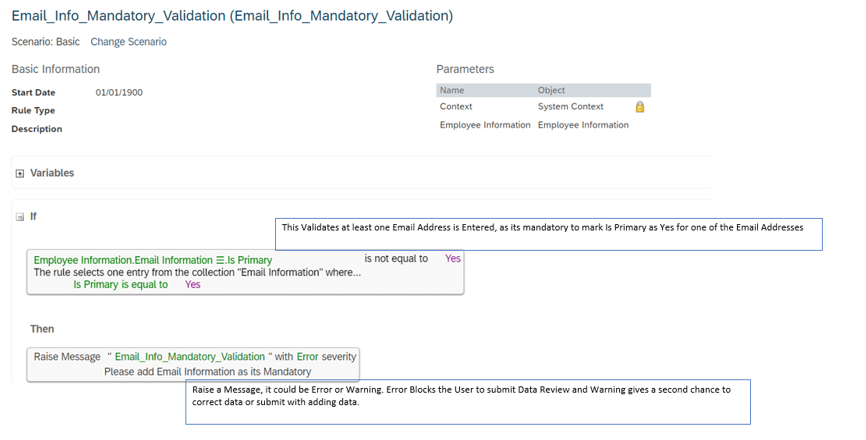Click 'Is Primary is equal to' filter condition

coord(120,284)
